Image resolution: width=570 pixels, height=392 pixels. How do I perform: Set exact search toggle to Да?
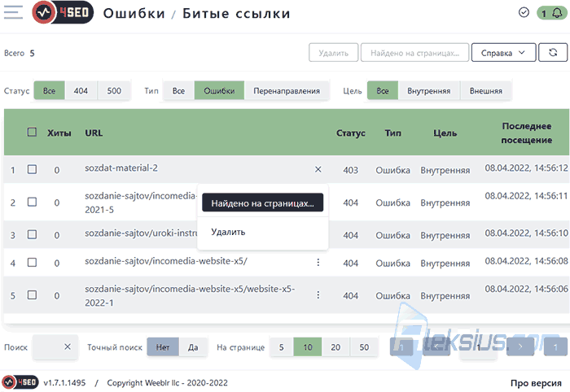tap(193, 347)
